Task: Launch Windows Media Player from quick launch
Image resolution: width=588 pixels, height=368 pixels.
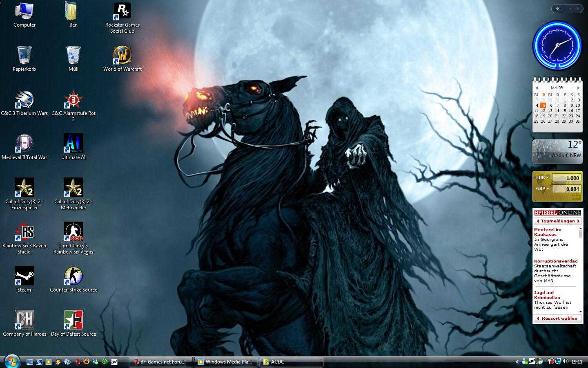Action: (49, 362)
